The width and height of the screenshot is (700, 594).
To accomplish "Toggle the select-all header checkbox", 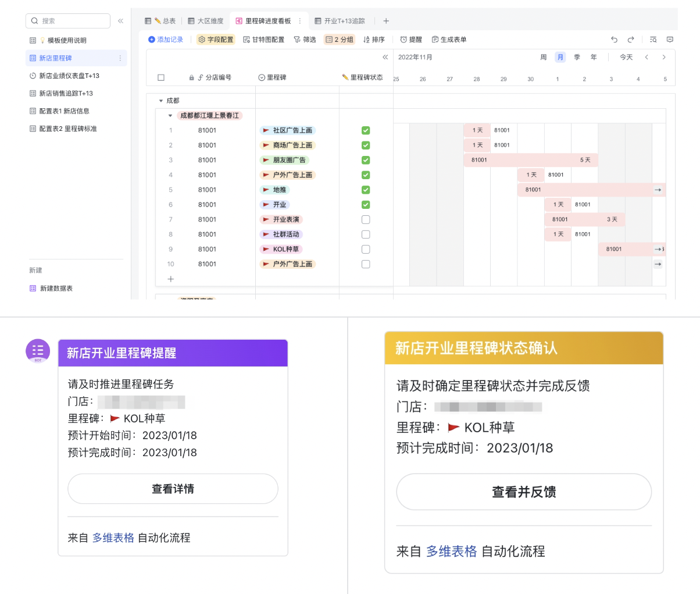I will [161, 77].
